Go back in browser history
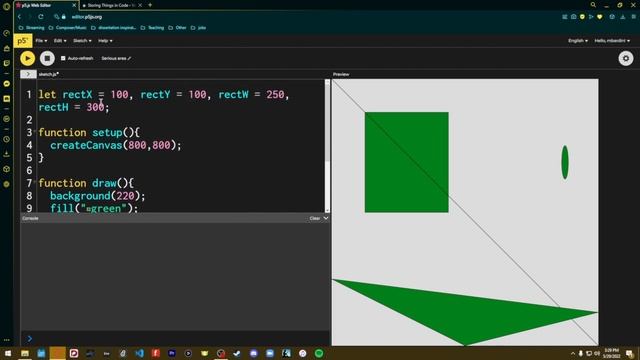The height and width of the screenshot is (360, 640). 19,17
